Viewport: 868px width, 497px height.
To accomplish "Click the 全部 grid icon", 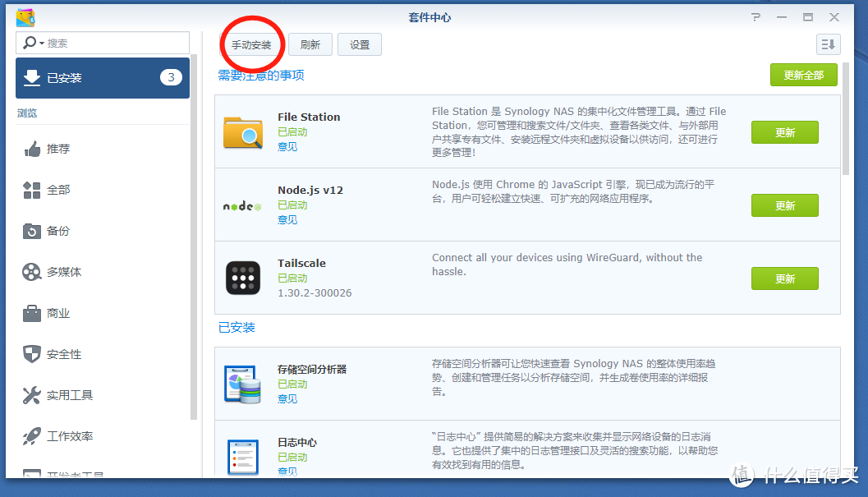I will pos(31,190).
